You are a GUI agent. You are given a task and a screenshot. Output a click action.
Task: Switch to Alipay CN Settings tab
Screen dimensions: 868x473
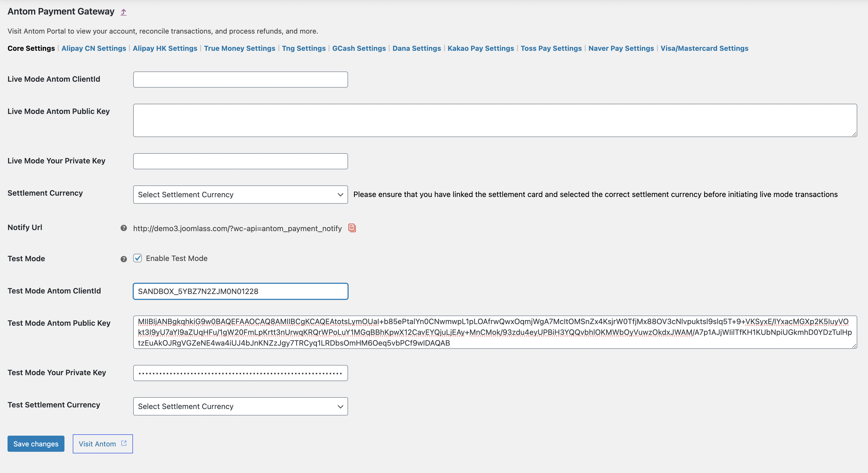coord(94,48)
